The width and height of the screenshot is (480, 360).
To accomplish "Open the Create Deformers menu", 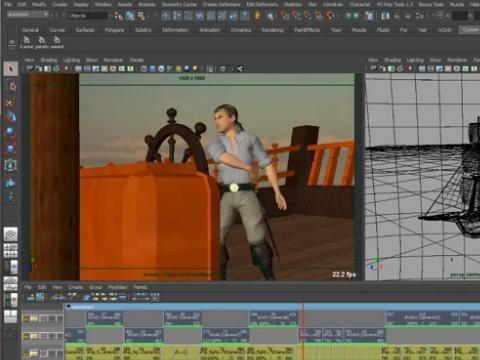I will (x=221, y=4).
